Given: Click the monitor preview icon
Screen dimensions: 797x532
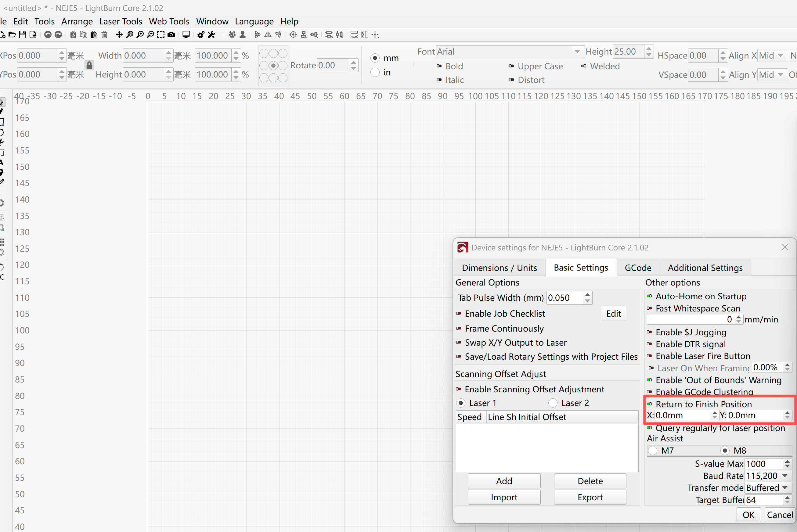Looking at the screenshot, I should tap(186, 34).
